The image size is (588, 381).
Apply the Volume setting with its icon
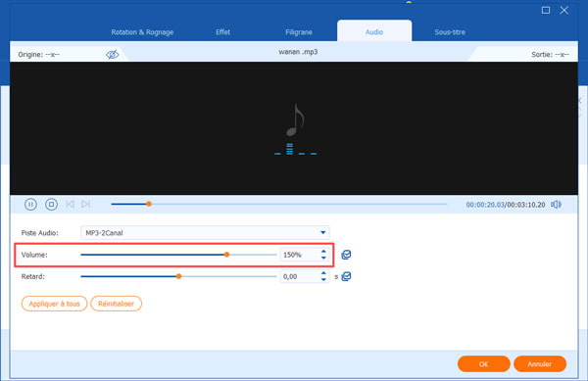[x=346, y=255]
